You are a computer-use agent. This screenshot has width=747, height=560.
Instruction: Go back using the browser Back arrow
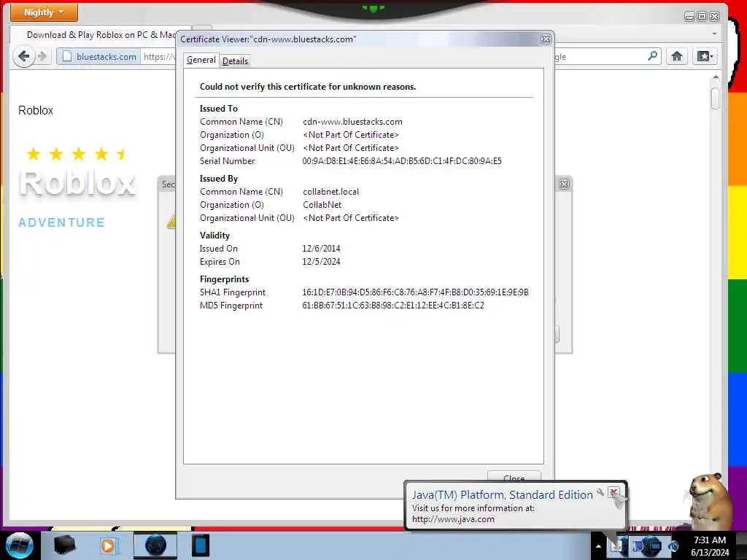coord(24,57)
